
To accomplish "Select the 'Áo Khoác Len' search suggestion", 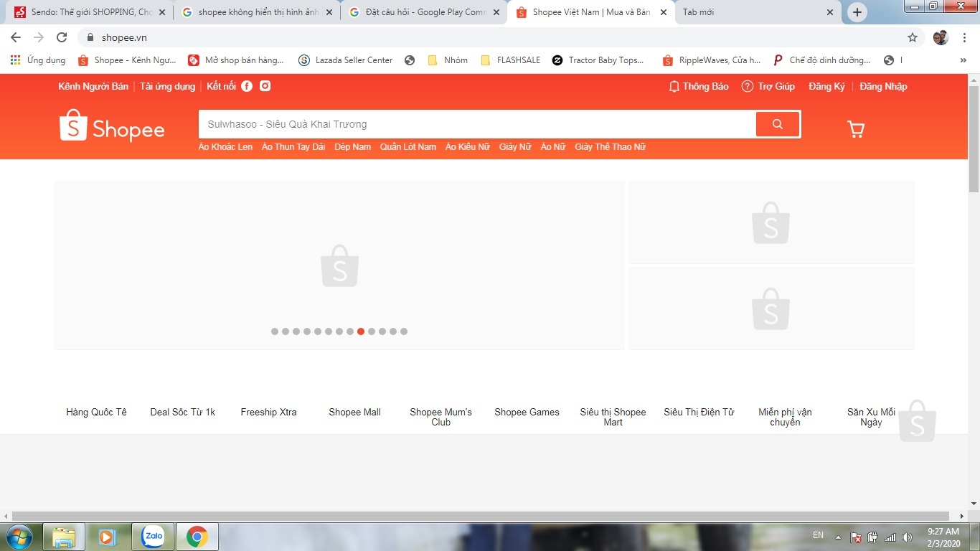I will pyautogui.click(x=225, y=146).
